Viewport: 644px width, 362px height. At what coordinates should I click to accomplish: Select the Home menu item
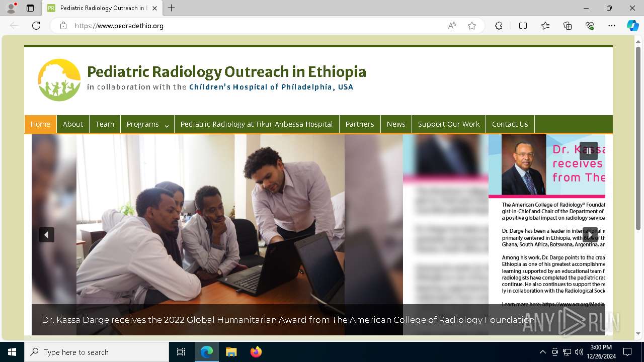point(40,124)
